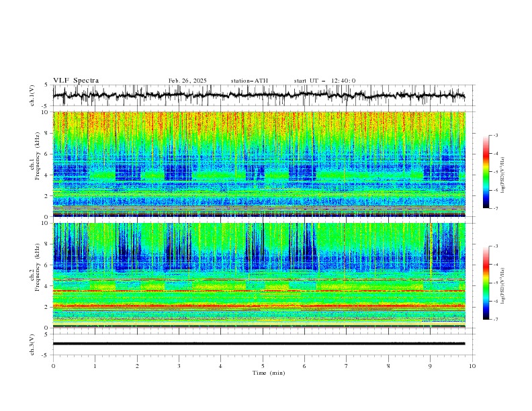Click the ch.1 voltage waveform trace

[259, 95]
